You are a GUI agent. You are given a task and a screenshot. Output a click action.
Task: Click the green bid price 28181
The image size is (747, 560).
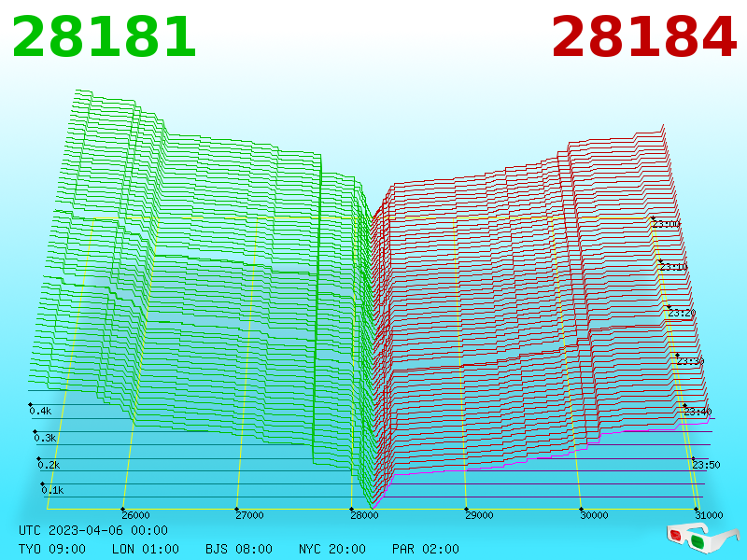pyautogui.click(x=104, y=37)
